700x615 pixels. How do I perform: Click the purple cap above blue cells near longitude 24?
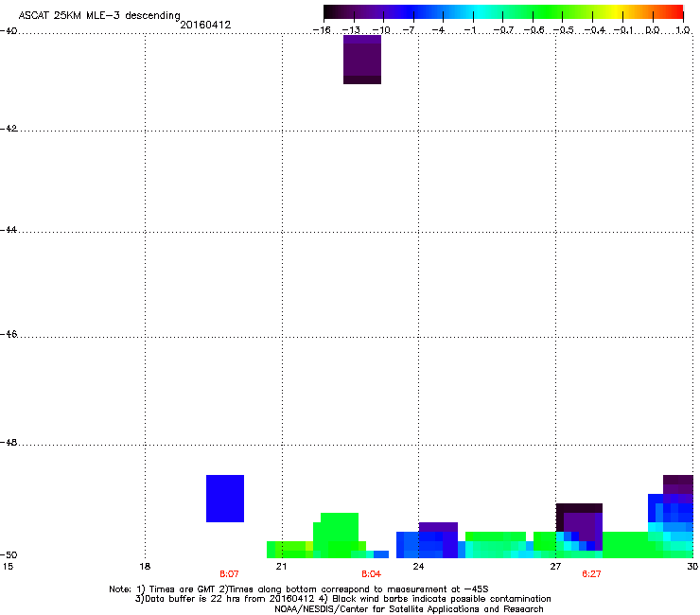438,527
